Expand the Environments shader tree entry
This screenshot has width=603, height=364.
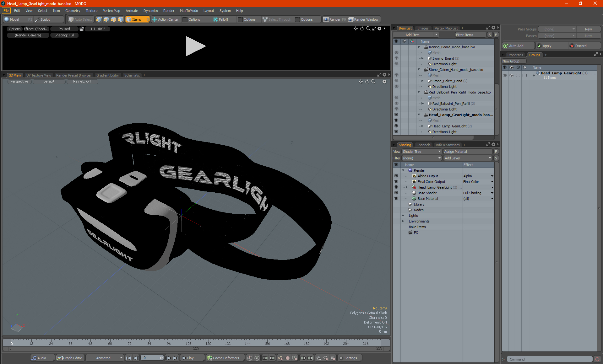[403, 221]
